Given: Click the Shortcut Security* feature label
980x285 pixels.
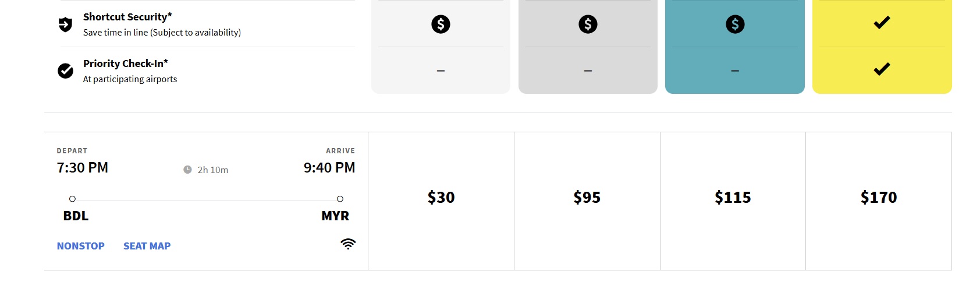Looking at the screenshot, I should (127, 17).
